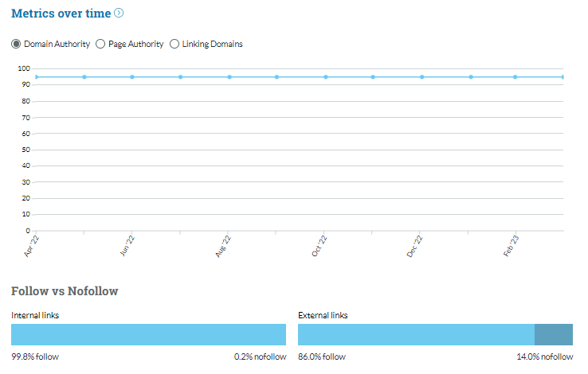Click the Feb '23 axis label
The width and height of the screenshot is (588, 374).
pos(512,246)
